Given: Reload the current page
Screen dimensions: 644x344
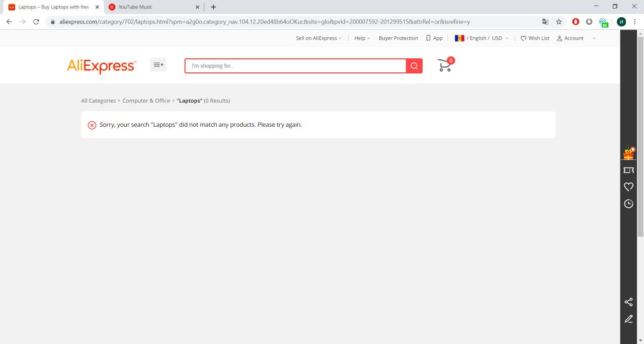Looking at the screenshot, I should tap(36, 22).
